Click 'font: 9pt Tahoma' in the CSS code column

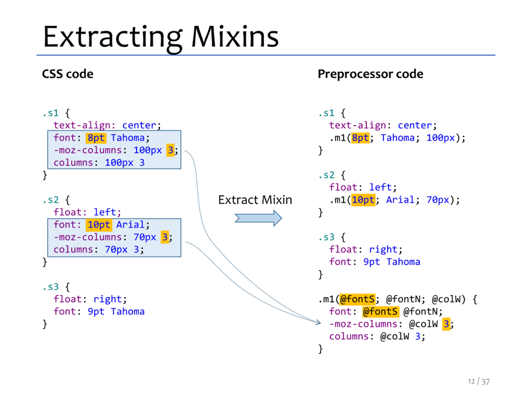click(x=99, y=312)
